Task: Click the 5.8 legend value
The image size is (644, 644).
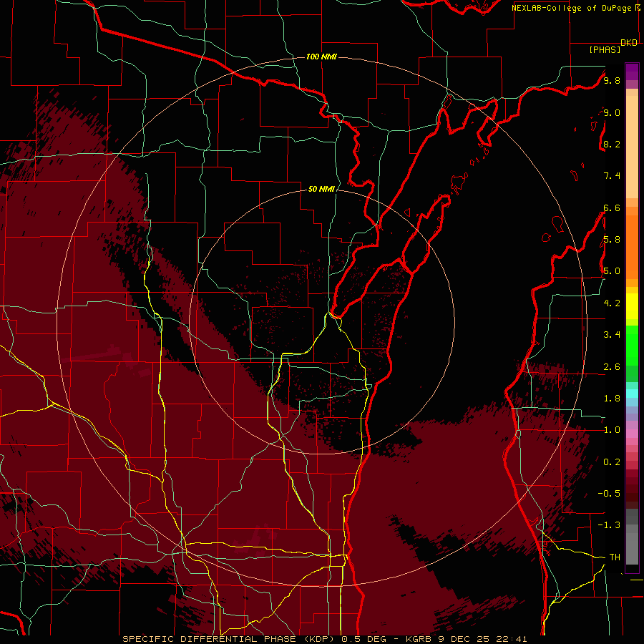Action: [x=612, y=240]
